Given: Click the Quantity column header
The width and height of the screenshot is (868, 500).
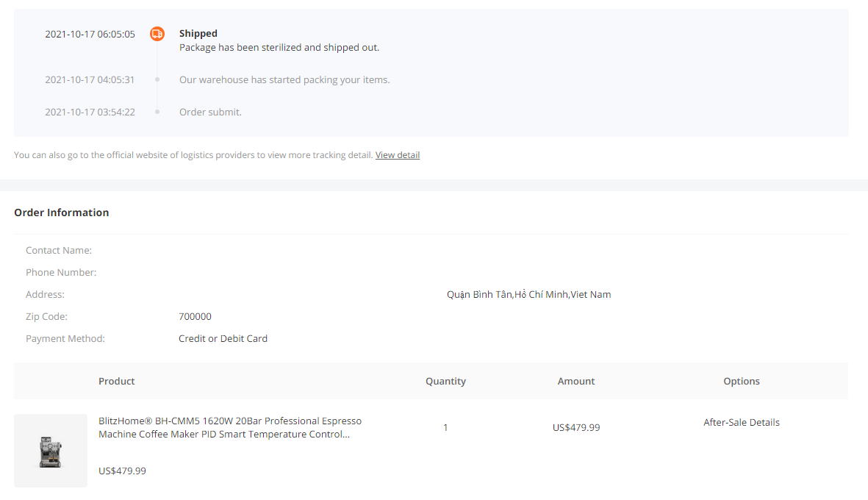Looking at the screenshot, I should point(445,382).
